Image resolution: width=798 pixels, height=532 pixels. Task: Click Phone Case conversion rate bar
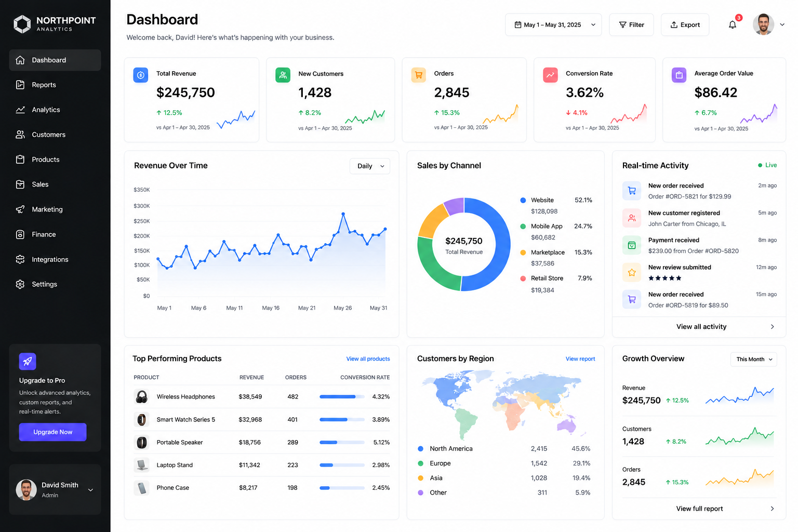click(342, 488)
